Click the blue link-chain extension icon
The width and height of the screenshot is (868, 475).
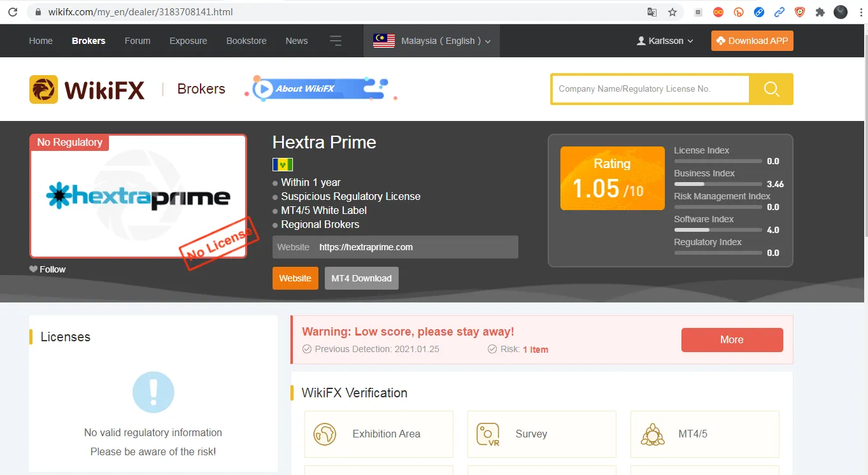point(779,12)
